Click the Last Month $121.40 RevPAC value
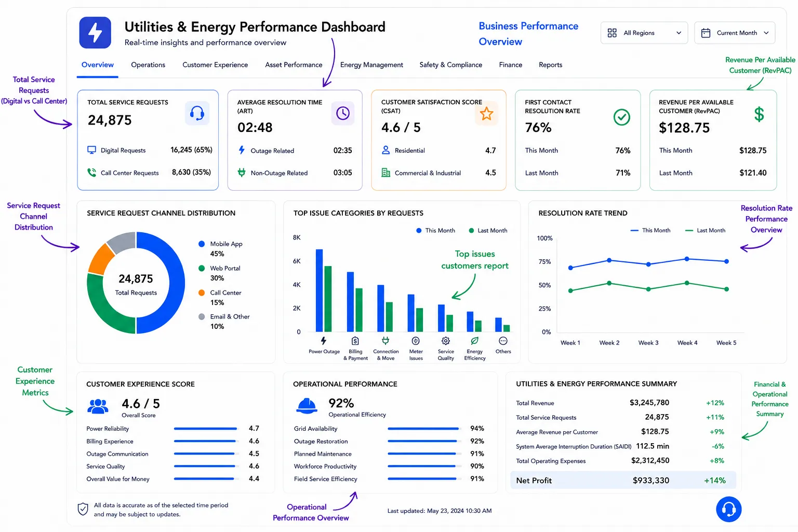Viewport: 798px width, 532px height. 753,173
